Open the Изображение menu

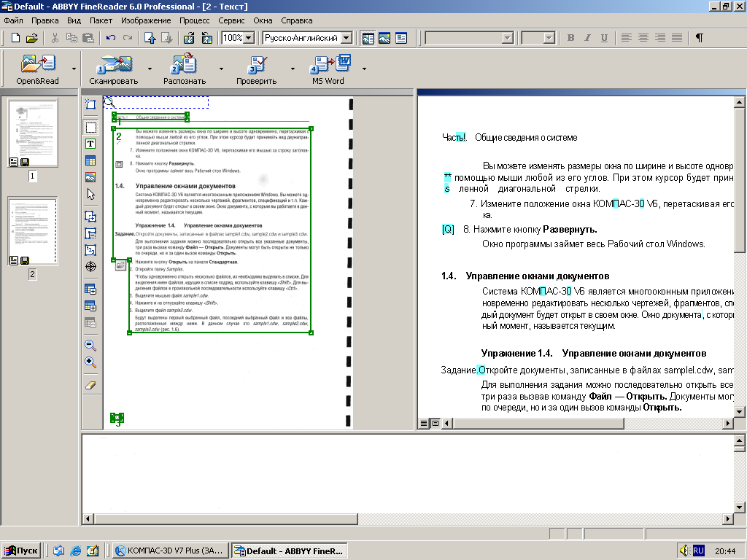click(146, 20)
